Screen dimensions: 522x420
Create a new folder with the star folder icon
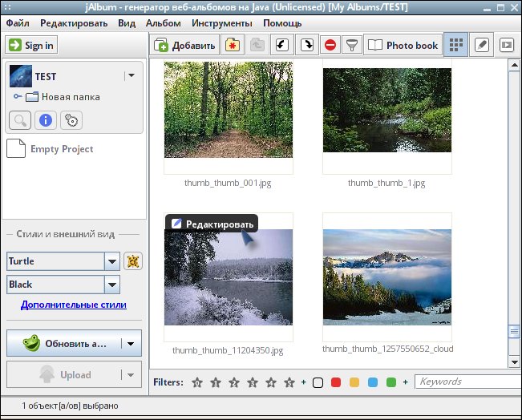(x=233, y=45)
